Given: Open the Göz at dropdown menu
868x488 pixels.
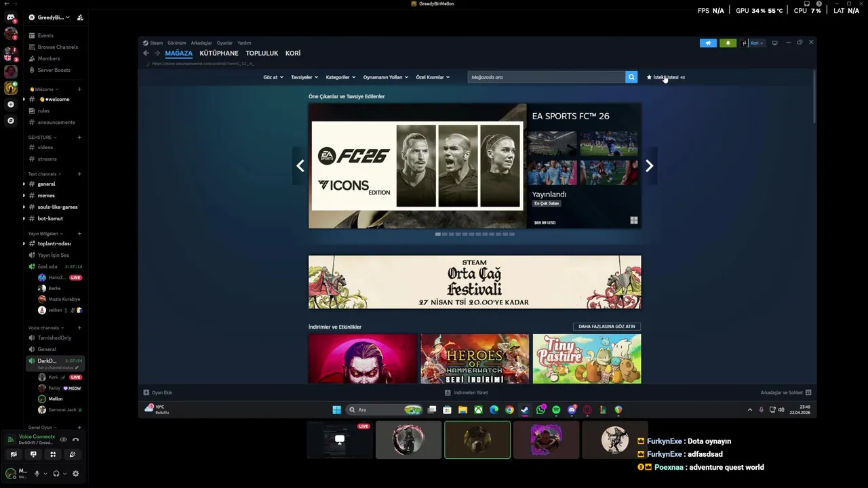Looking at the screenshot, I should [x=273, y=77].
